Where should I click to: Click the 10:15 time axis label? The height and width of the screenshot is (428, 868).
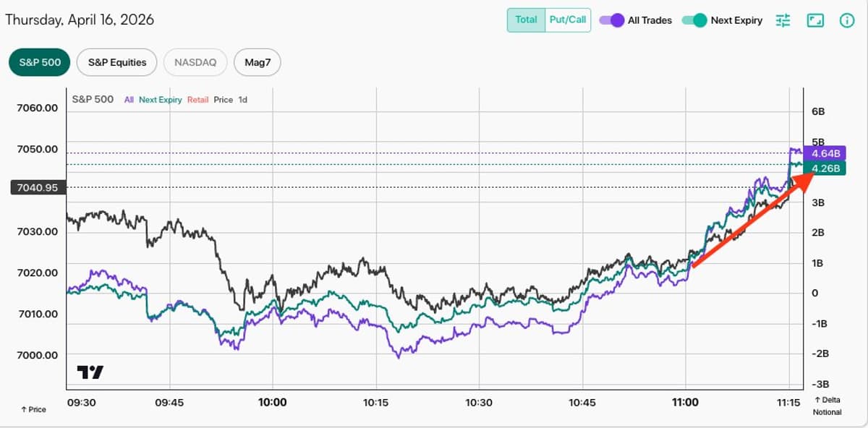coord(376,402)
